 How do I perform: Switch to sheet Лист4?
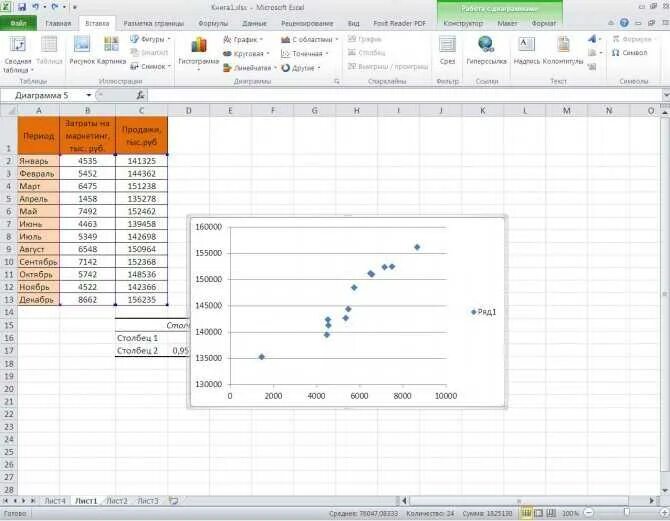coord(55,500)
